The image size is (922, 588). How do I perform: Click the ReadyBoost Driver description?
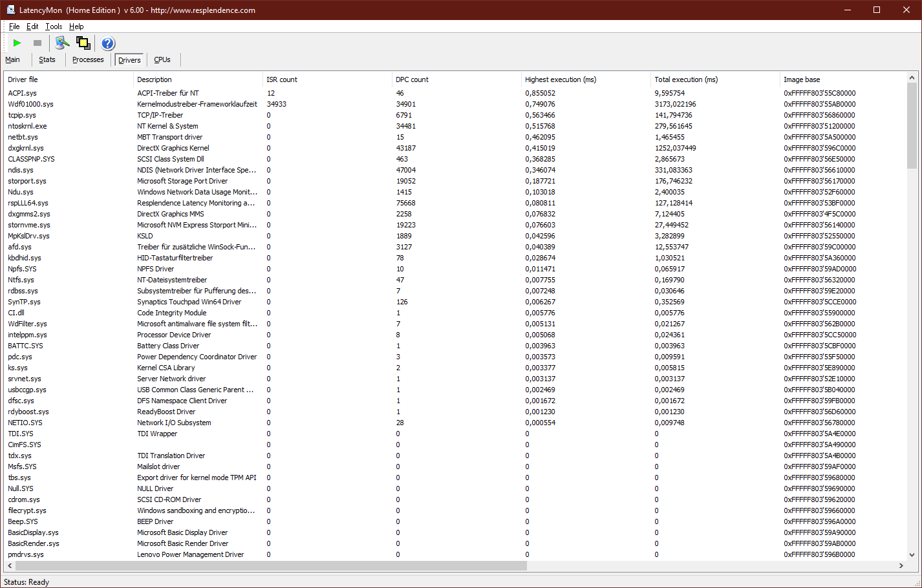[166, 412]
